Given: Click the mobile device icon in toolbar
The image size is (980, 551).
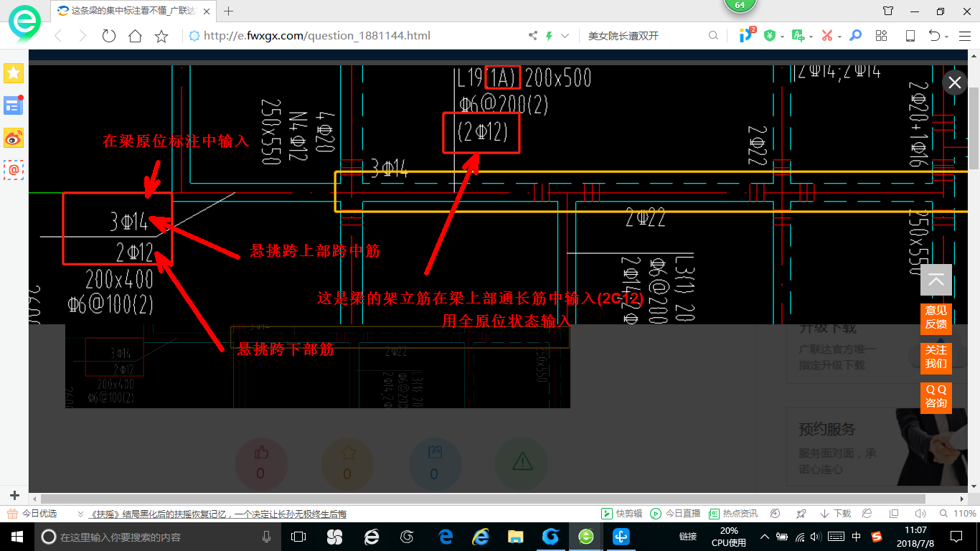Looking at the screenshot, I should [x=910, y=36].
